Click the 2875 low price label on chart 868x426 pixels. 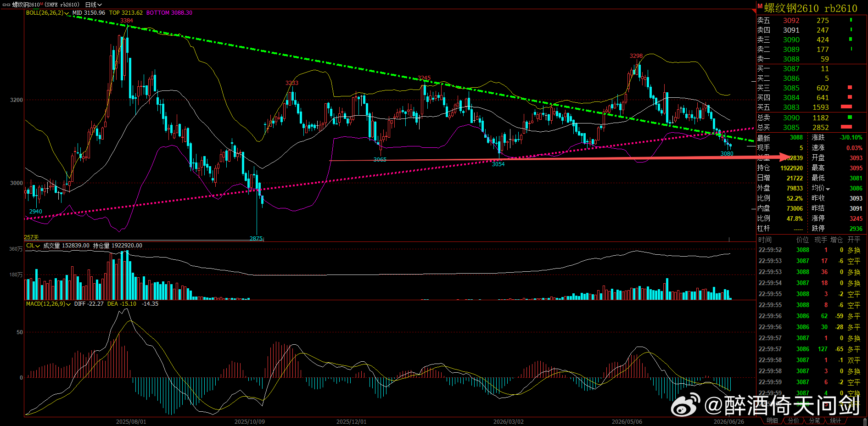[x=256, y=238]
